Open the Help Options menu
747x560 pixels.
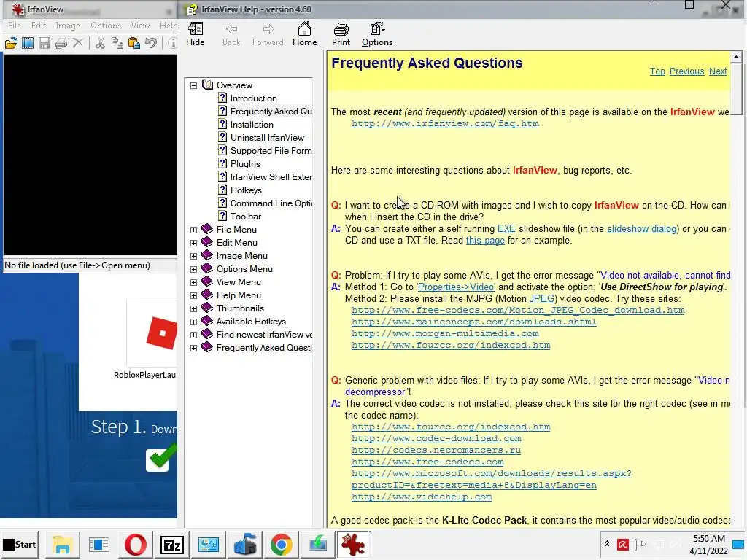coord(377,34)
